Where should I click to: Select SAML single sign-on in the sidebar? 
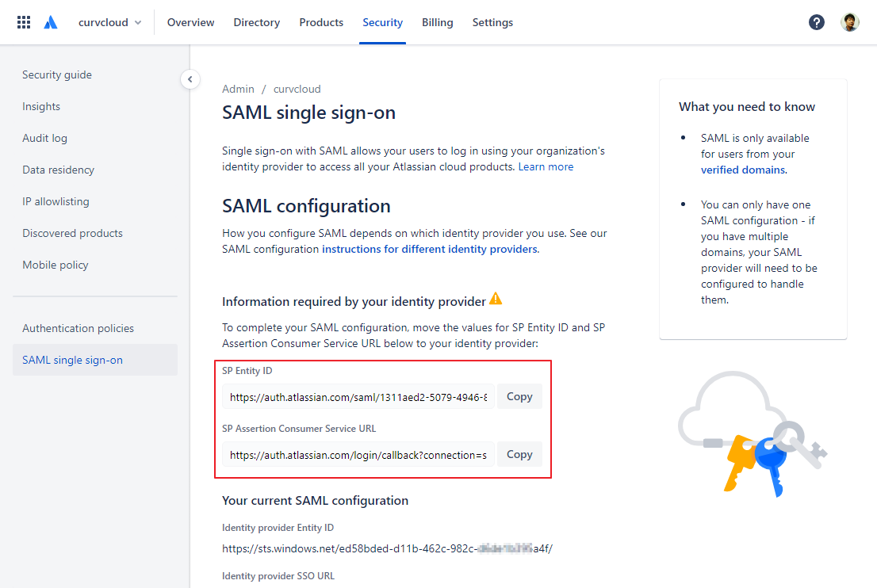(95, 360)
